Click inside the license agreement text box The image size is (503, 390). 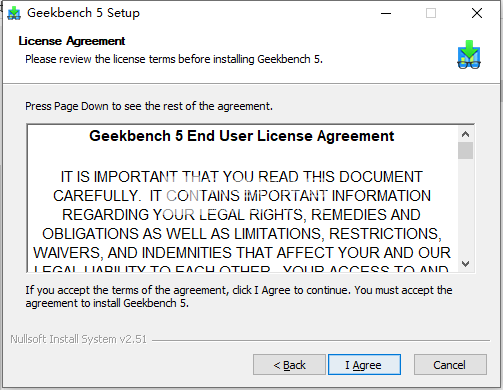[242, 198]
